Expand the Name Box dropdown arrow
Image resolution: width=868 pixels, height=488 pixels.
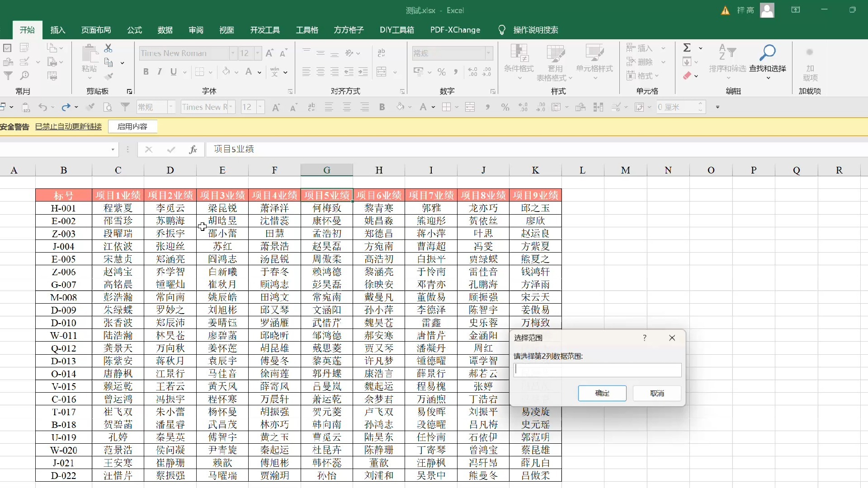(x=113, y=150)
